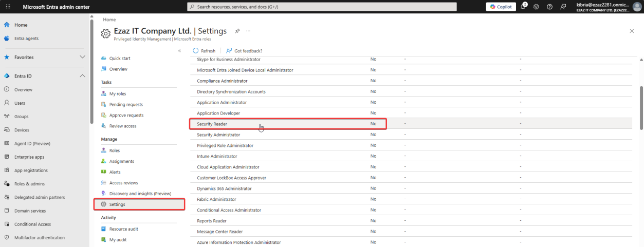Select Message Center Reader role

[x=411, y=232]
